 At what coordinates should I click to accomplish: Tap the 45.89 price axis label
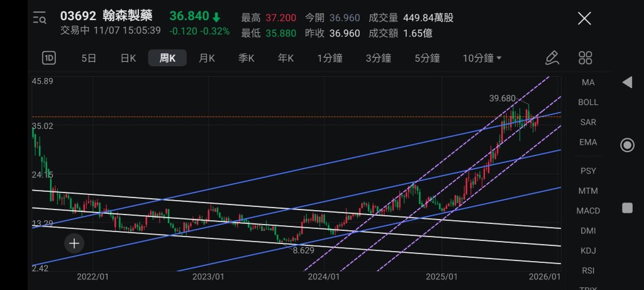43,81
